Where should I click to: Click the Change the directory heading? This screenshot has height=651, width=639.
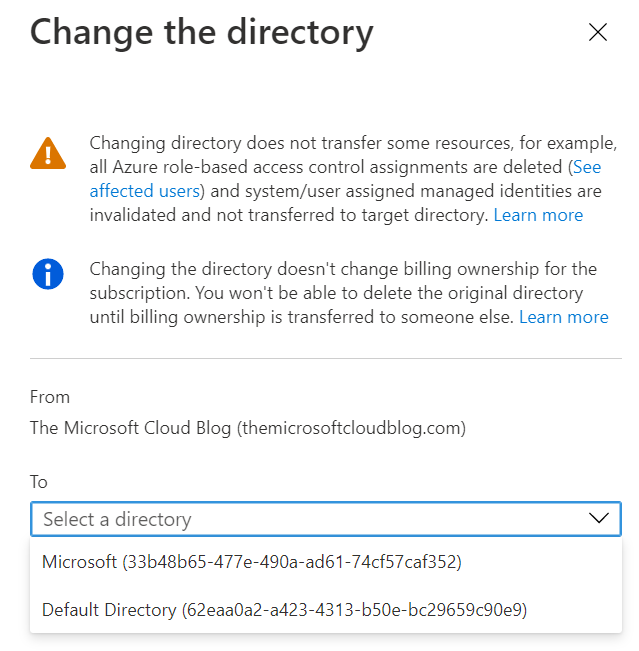point(202,33)
